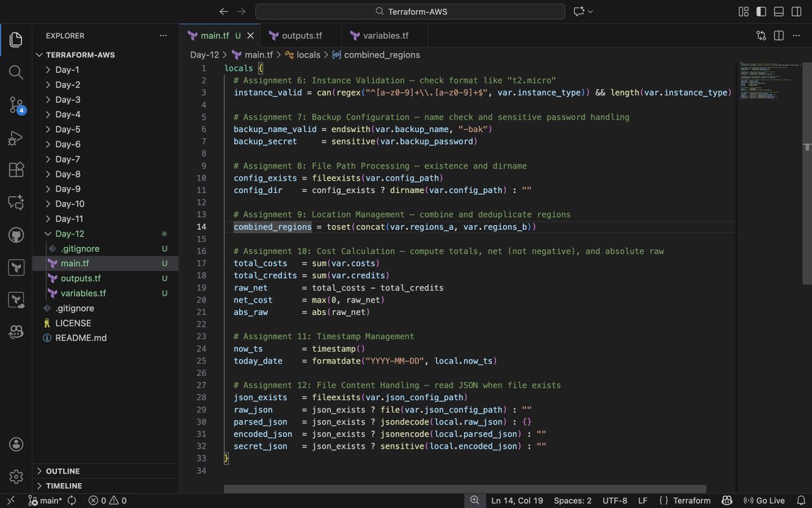Select the Day-12 breadcrumb
812x508 pixels.
tap(204, 55)
